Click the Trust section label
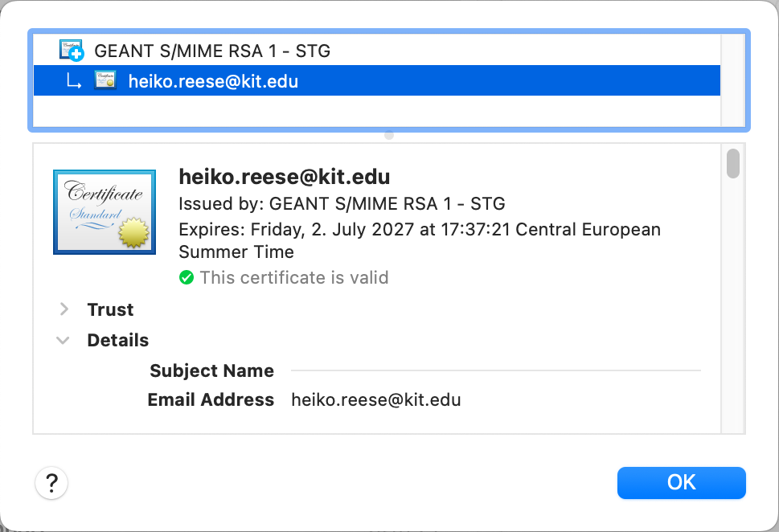 tap(110, 309)
